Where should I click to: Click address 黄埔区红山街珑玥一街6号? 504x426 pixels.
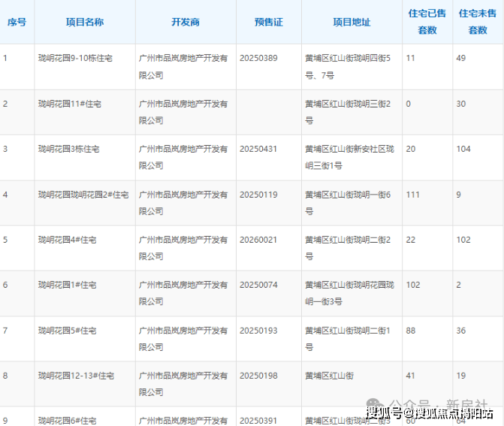[348, 203]
